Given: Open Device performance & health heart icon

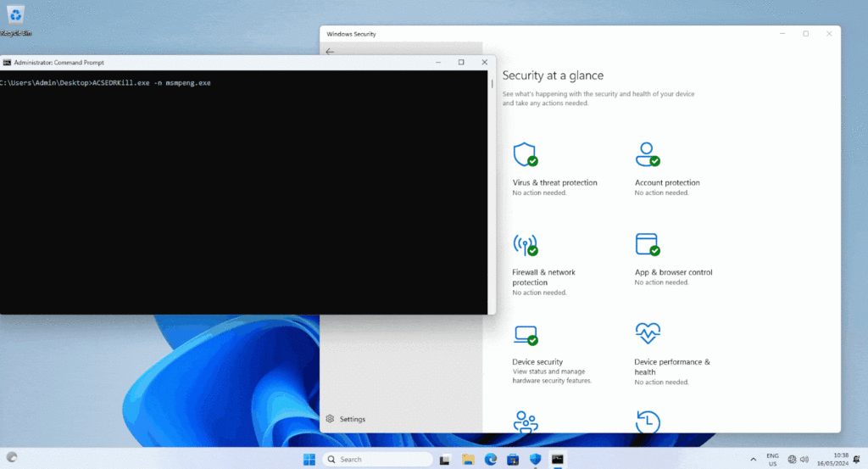Looking at the screenshot, I should [x=647, y=333].
